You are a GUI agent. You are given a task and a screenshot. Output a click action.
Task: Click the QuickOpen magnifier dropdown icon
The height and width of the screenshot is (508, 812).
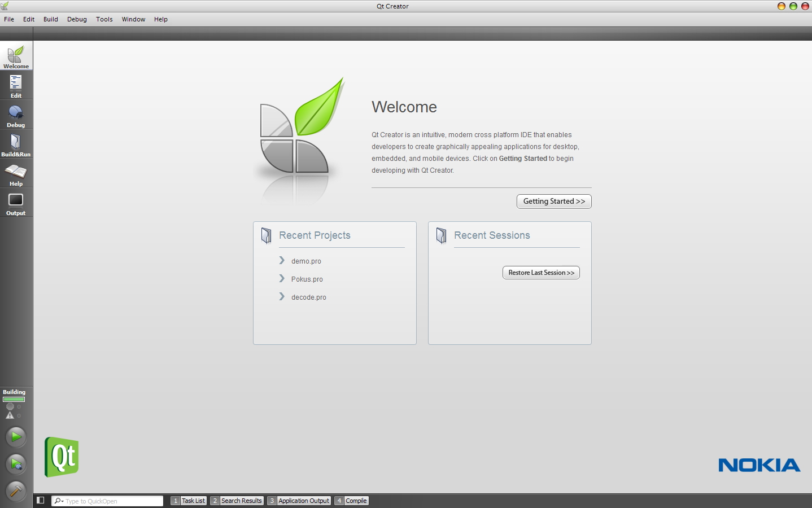click(59, 501)
